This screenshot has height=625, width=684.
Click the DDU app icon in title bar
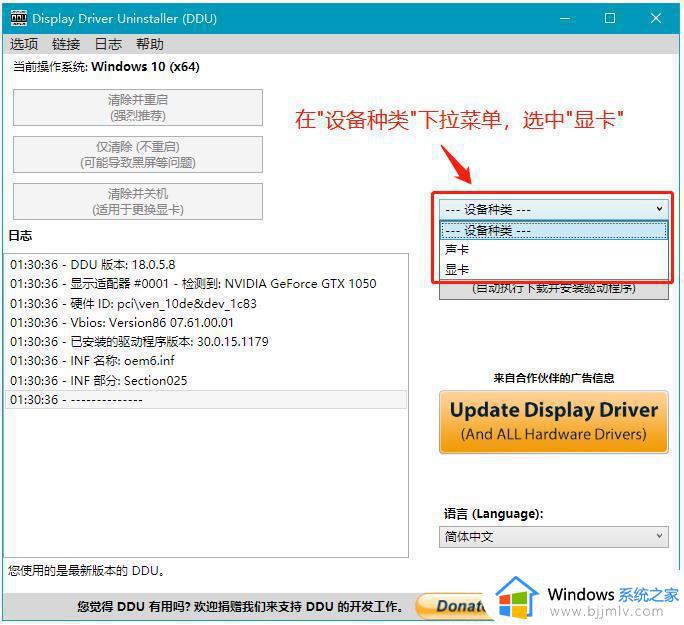tap(18, 18)
